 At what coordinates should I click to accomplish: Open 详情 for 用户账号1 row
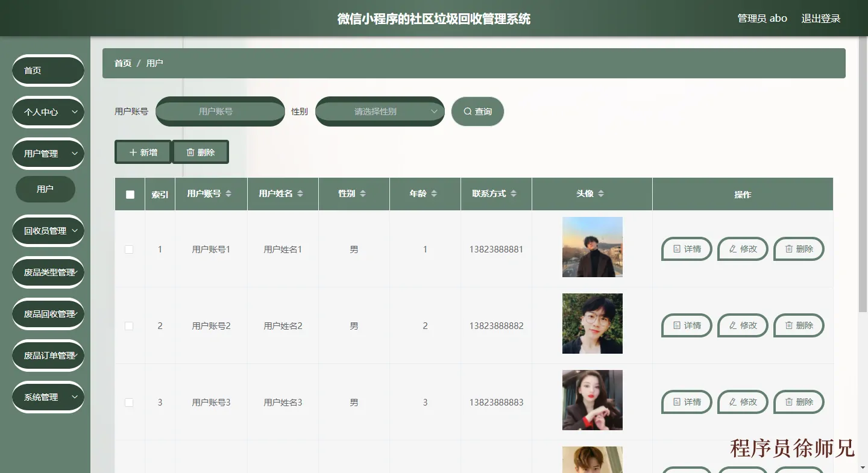687,249
